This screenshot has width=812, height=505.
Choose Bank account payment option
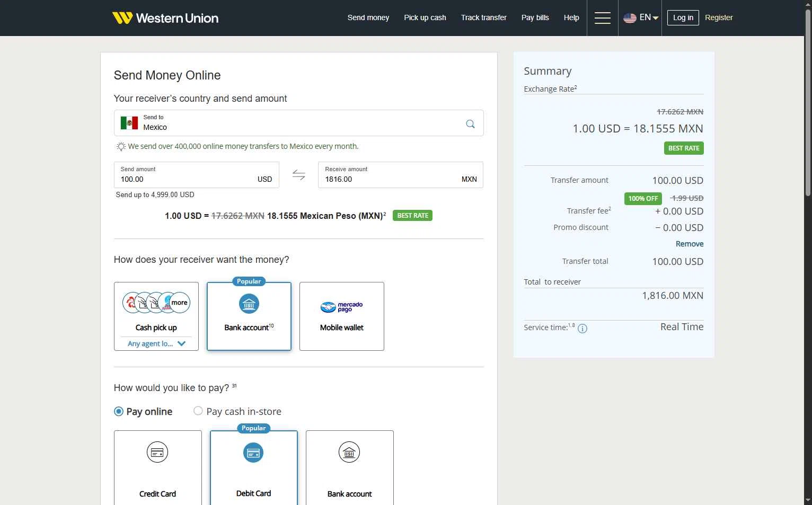pyautogui.click(x=350, y=467)
